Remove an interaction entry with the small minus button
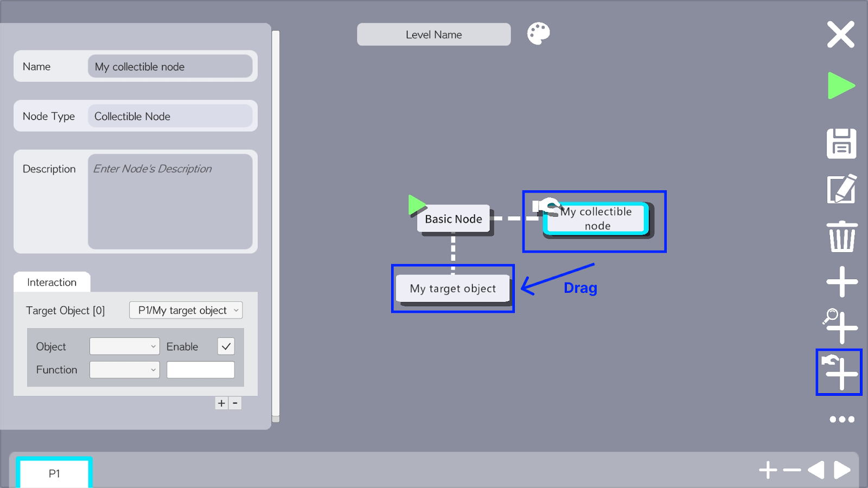 click(235, 403)
